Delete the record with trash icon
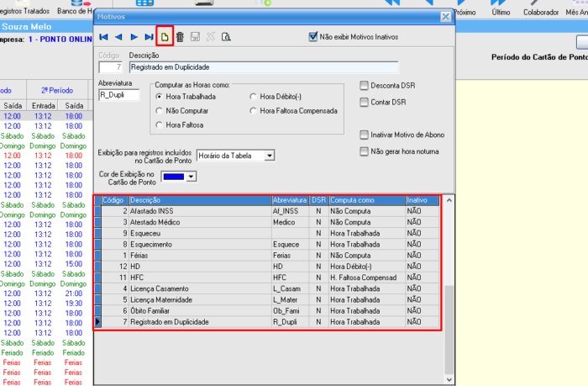The width and height of the screenshot is (588, 386). click(x=180, y=37)
